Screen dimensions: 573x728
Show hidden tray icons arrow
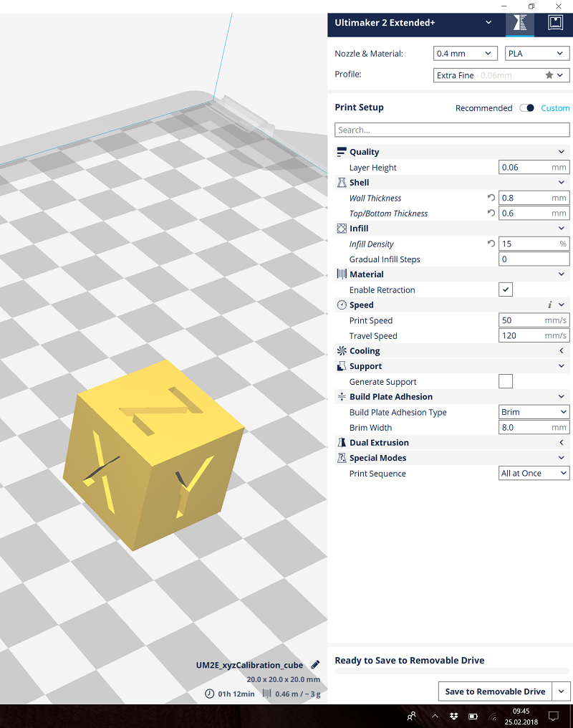(435, 717)
